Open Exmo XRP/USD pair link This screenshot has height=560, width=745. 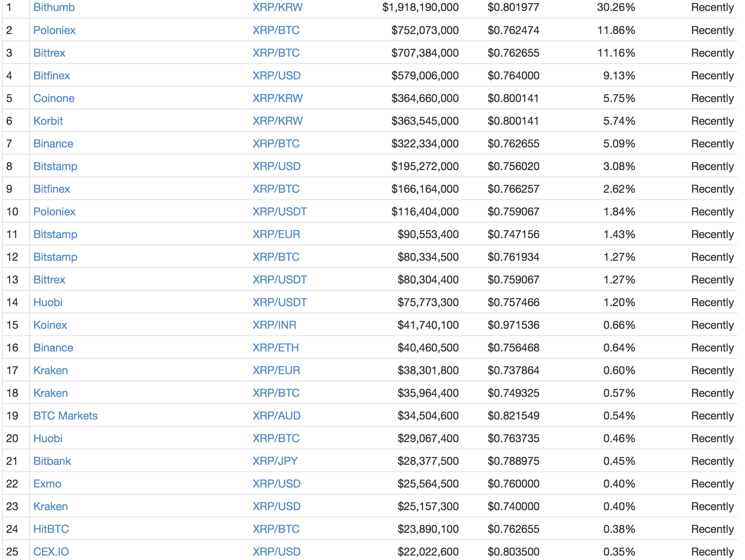(x=277, y=483)
